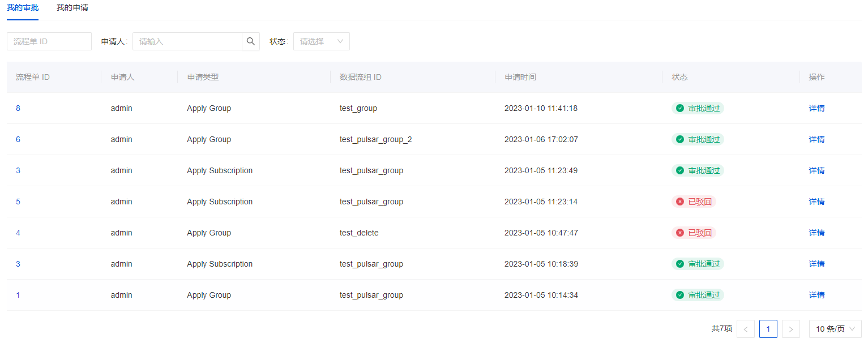Open process ID 8 link

click(18, 108)
